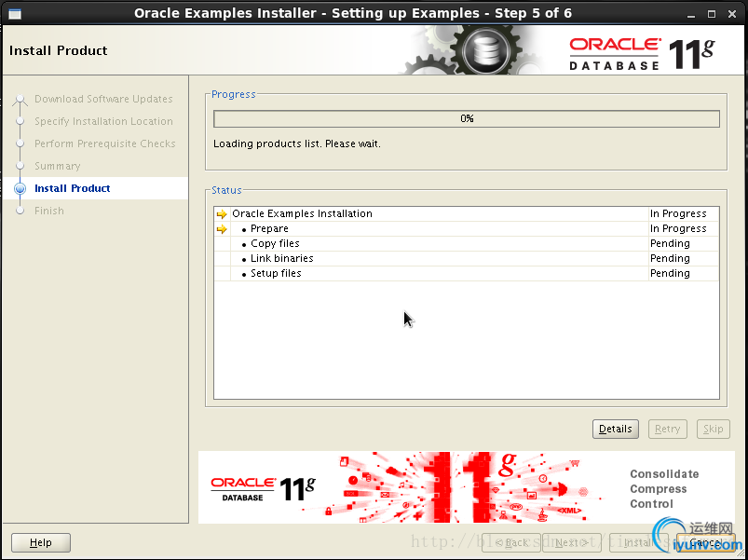The height and width of the screenshot is (560, 748).
Task: Select the Finish step in the sidebar
Action: (49, 211)
